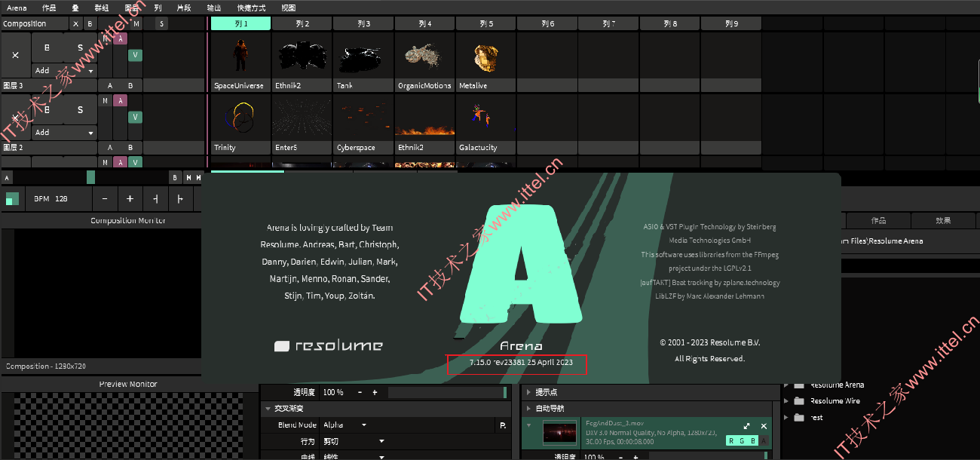Trigger column 列 4
The width and height of the screenshot is (980, 460).
pos(425,23)
